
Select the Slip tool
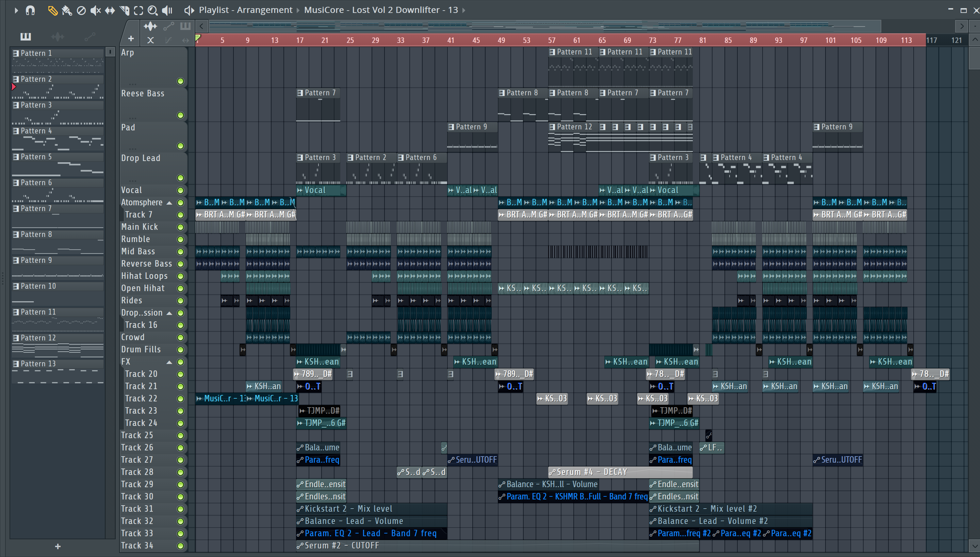(x=110, y=10)
